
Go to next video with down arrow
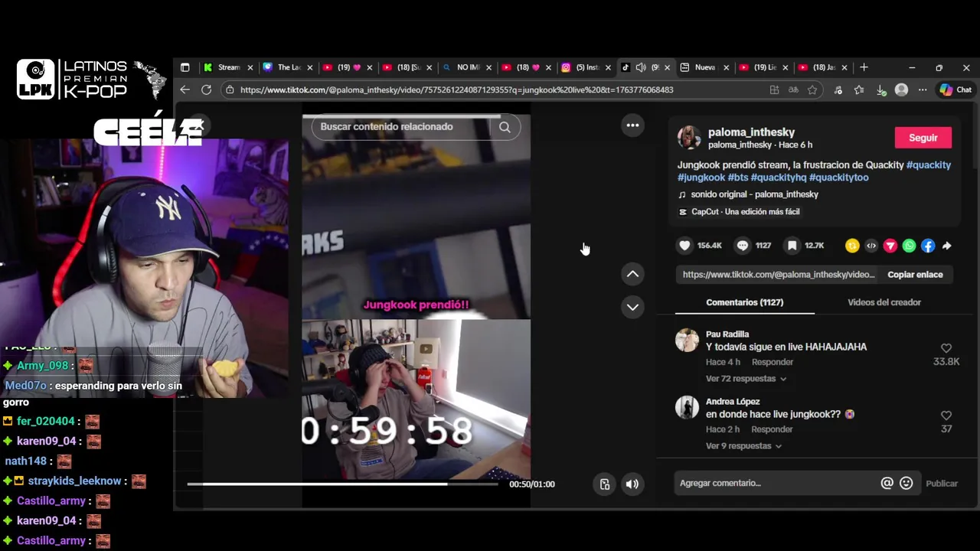[632, 307]
